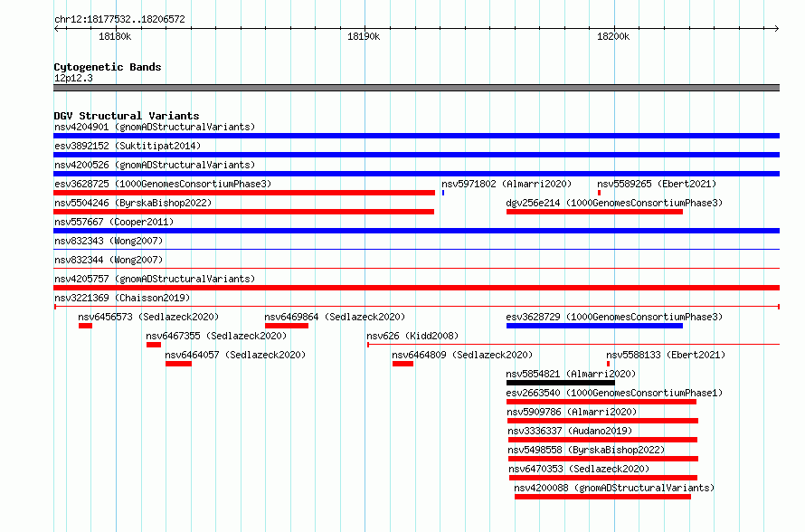The width and height of the screenshot is (805, 532).
Task: Click the red bar under nsv6456573
Action: click(x=85, y=326)
